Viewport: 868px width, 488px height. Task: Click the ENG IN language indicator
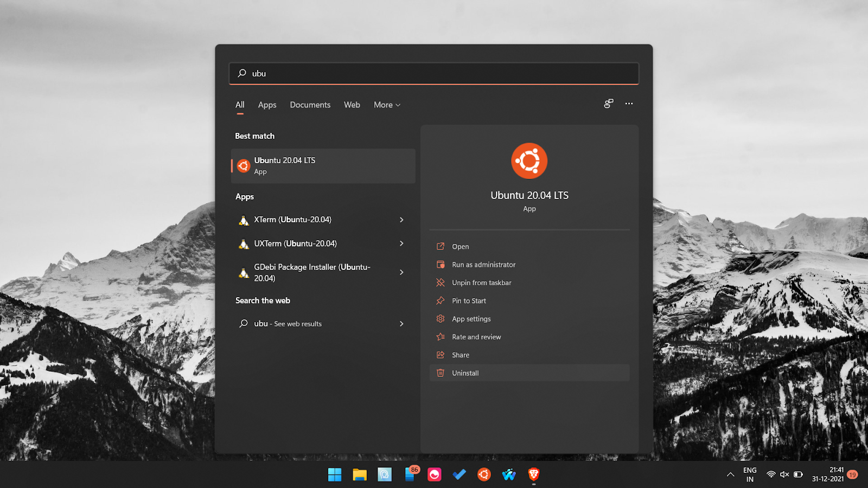750,474
